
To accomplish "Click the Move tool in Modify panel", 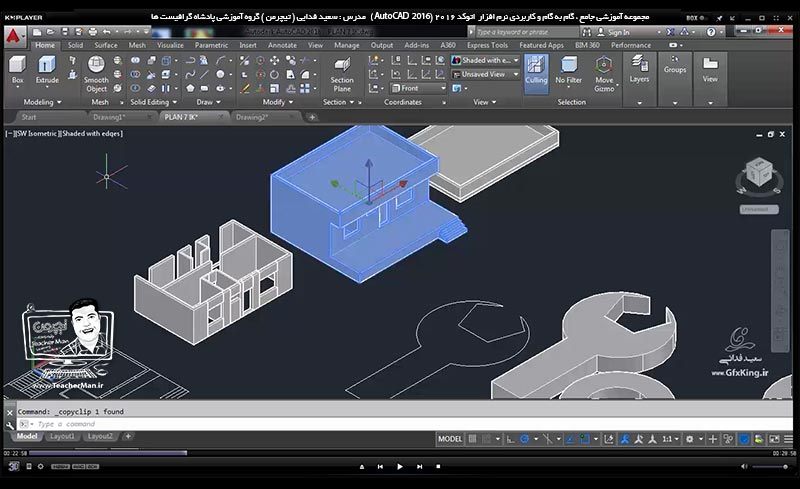I will click(x=274, y=60).
